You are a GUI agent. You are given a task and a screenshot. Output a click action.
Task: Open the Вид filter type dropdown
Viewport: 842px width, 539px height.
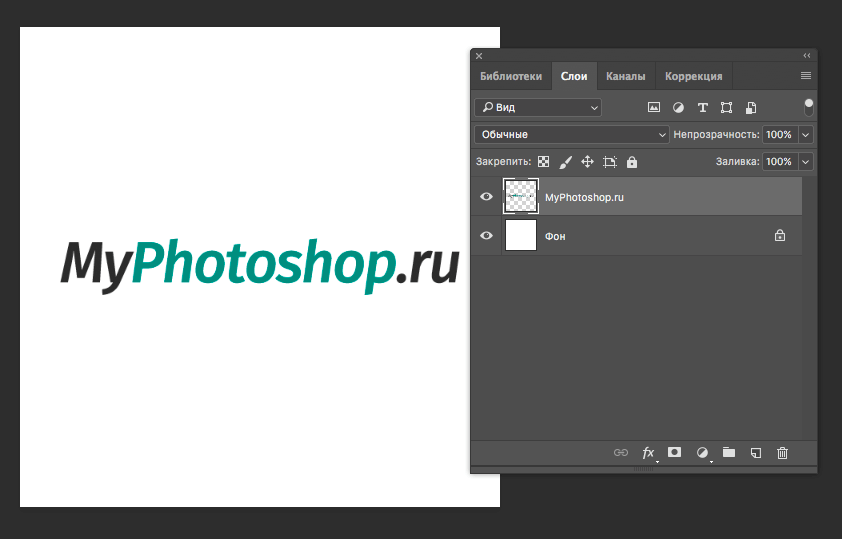pos(538,107)
